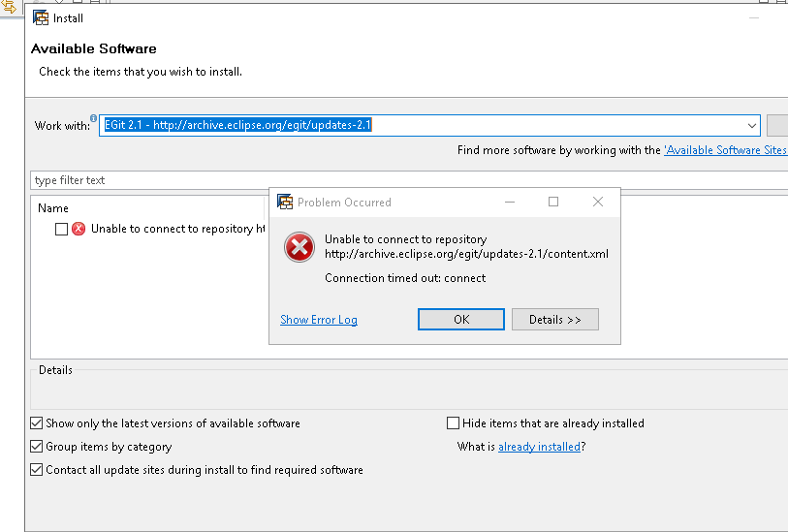Close the Problem Occurred dialog
Screen dimensions: 788x532
click(597, 202)
